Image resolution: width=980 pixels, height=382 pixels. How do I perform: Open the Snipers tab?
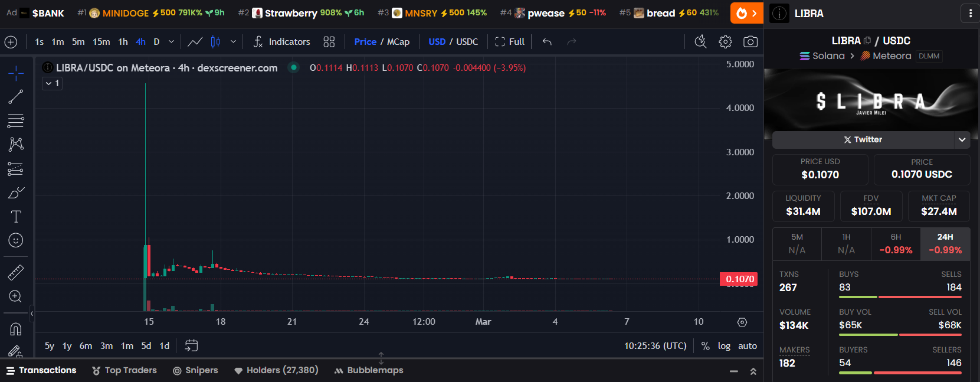pyautogui.click(x=195, y=370)
